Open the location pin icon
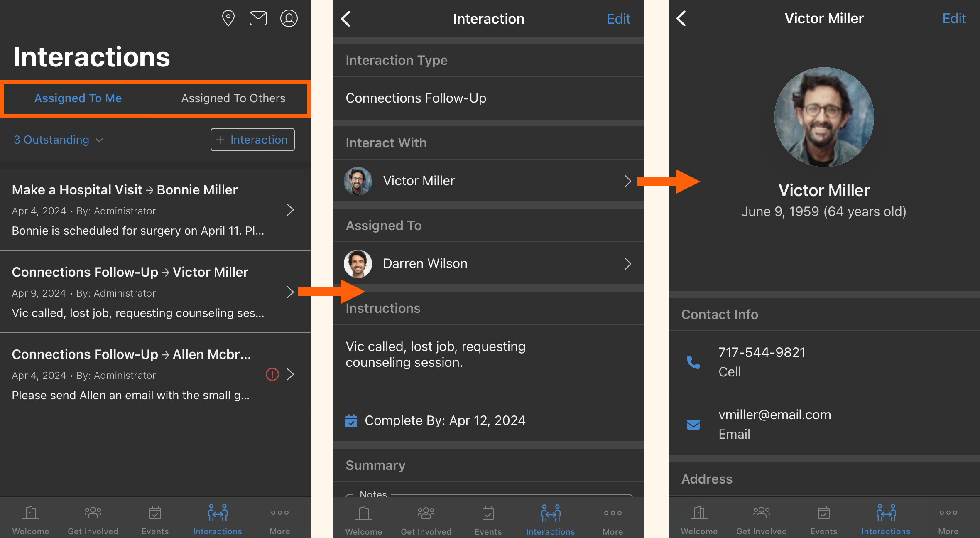 click(228, 18)
